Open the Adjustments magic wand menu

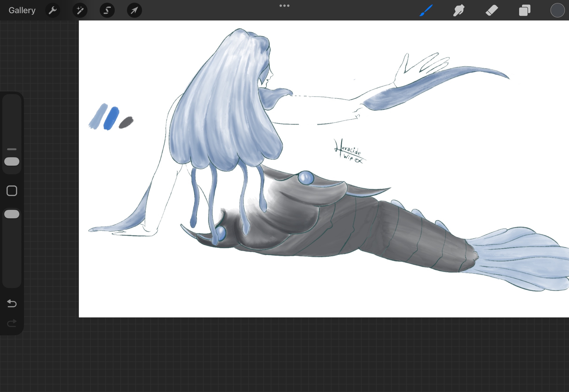pos(80,11)
